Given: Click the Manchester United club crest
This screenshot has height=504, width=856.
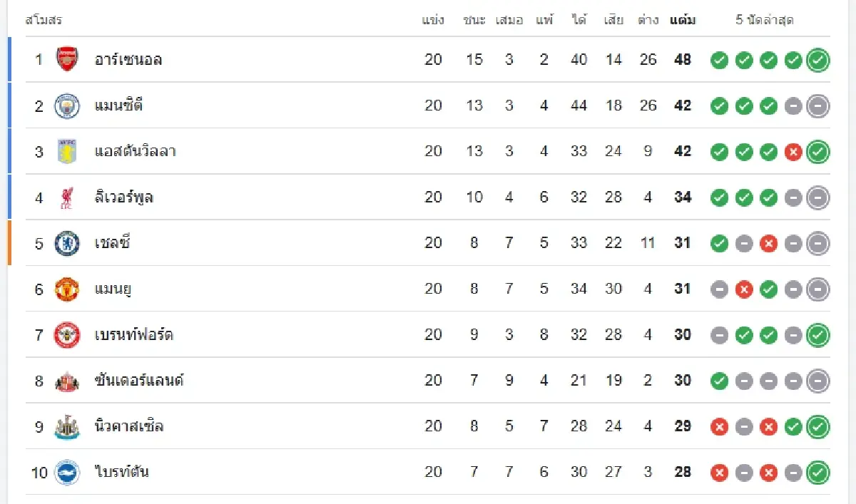Looking at the screenshot, I should [68, 289].
